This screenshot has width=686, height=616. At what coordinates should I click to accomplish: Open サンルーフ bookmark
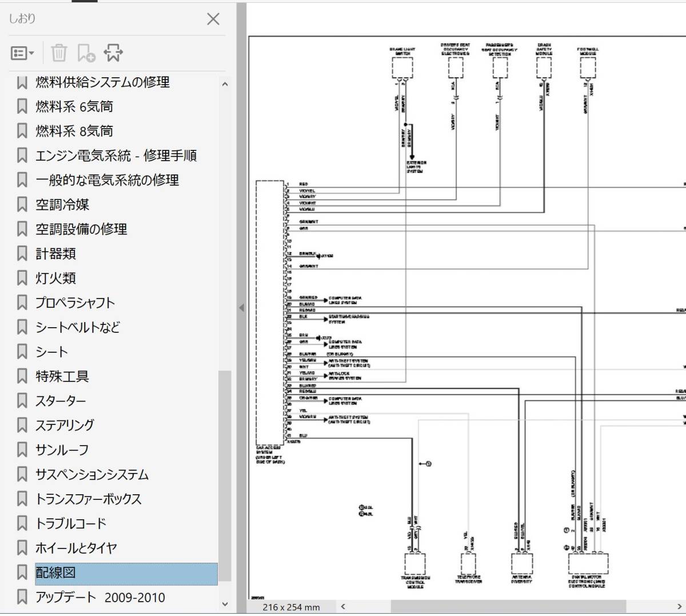click(62, 450)
